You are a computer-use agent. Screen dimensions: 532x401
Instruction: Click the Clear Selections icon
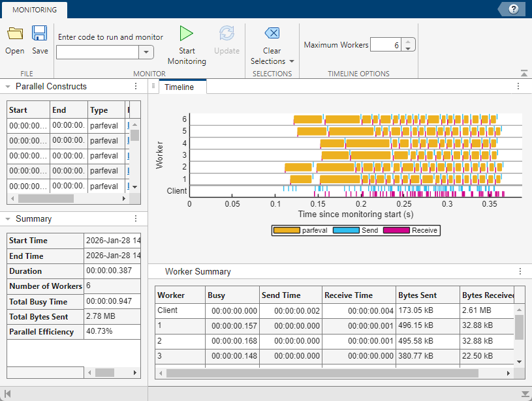pos(272,33)
